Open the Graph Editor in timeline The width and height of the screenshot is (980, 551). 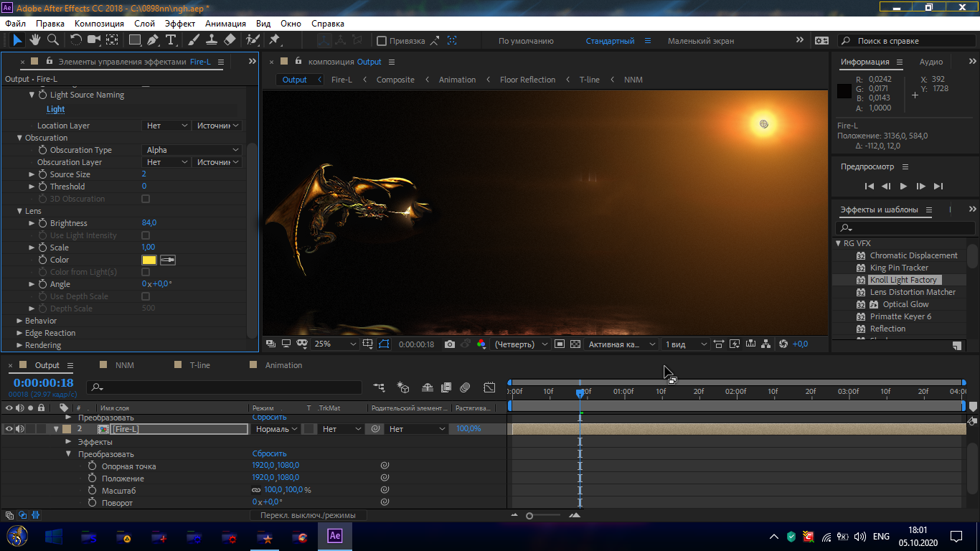489,387
